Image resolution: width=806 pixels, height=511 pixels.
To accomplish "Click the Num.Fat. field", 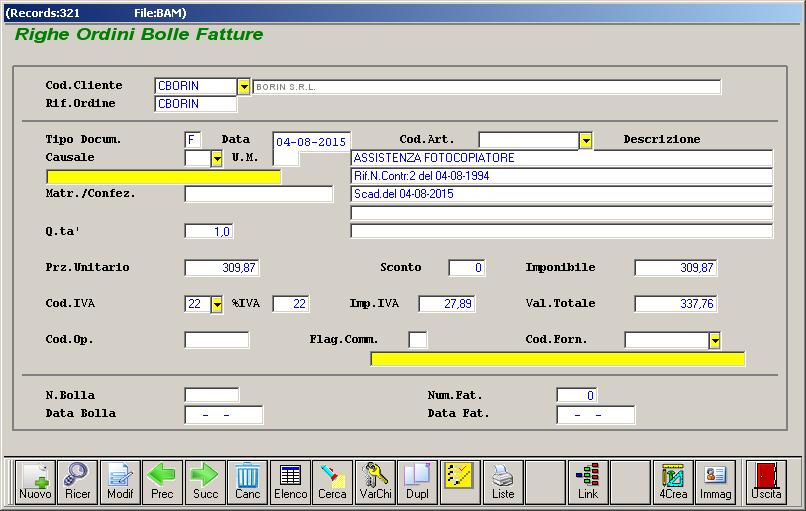I will (x=577, y=395).
